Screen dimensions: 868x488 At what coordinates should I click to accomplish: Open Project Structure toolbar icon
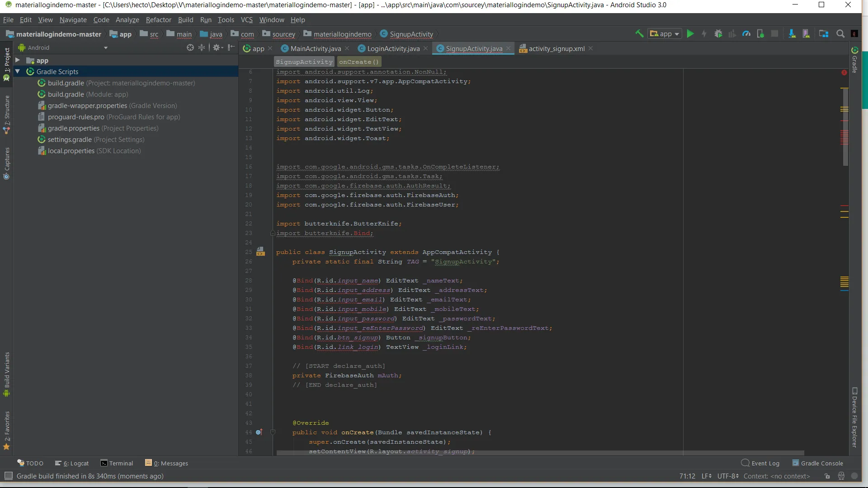click(x=823, y=33)
